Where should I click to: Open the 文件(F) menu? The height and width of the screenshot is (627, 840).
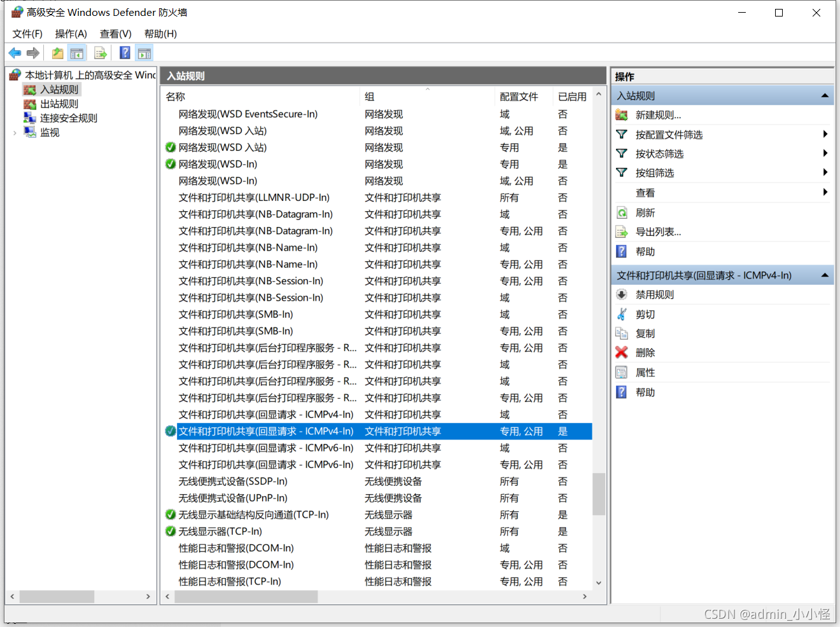(27, 34)
